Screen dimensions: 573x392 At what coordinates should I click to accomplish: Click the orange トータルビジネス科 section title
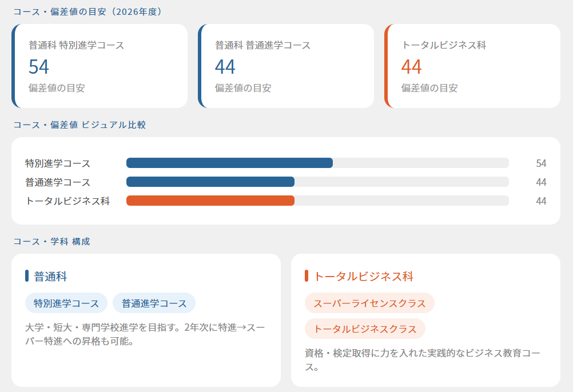[x=364, y=277]
